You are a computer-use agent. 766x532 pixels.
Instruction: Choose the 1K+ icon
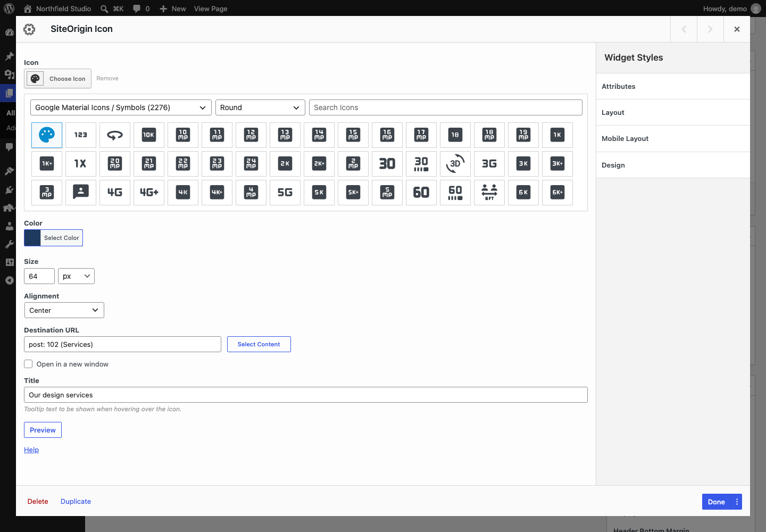coord(47,164)
